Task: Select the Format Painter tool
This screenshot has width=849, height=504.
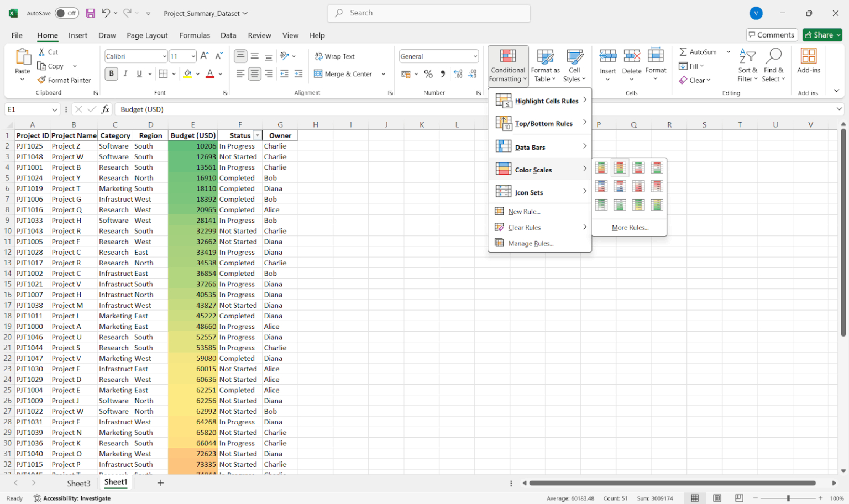Action: tap(64, 80)
